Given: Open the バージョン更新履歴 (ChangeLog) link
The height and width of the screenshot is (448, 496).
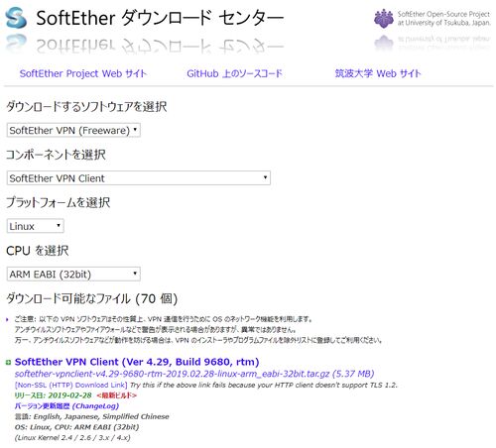Looking at the screenshot, I should [x=66, y=405].
